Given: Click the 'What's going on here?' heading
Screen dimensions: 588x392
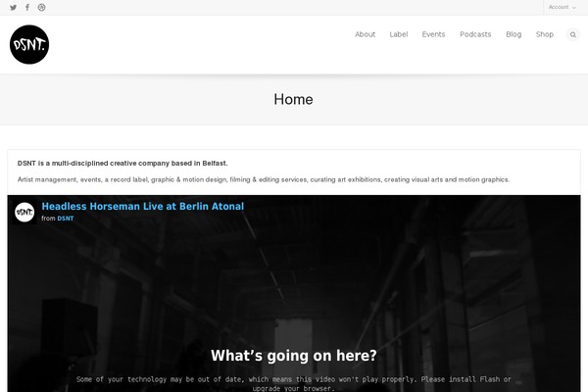Looking at the screenshot, I should pos(294,356).
